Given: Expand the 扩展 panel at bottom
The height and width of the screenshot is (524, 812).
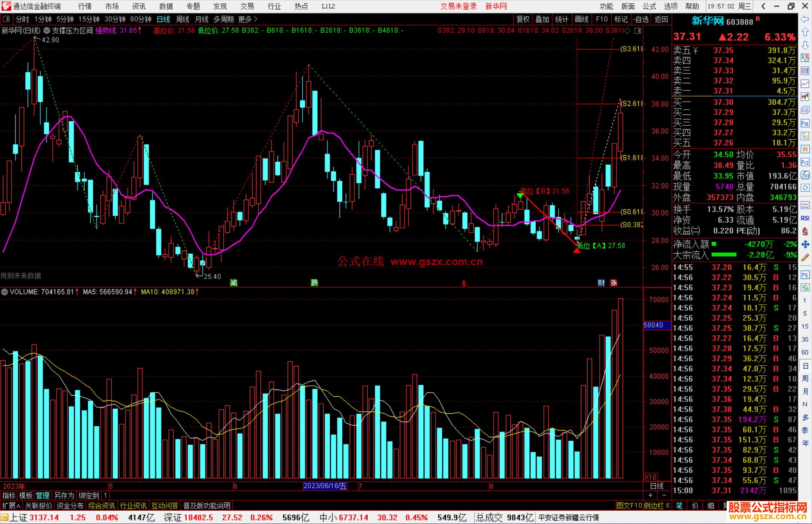Looking at the screenshot, I should click(x=11, y=506).
